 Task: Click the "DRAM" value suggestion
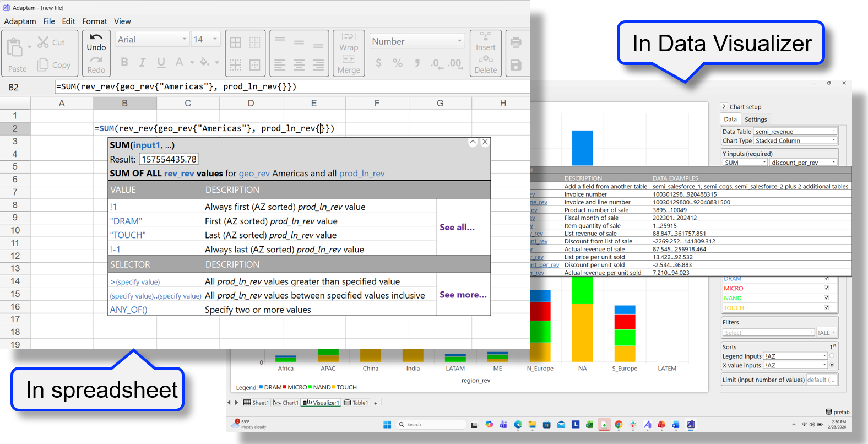pyautogui.click(x=126, y=221)
